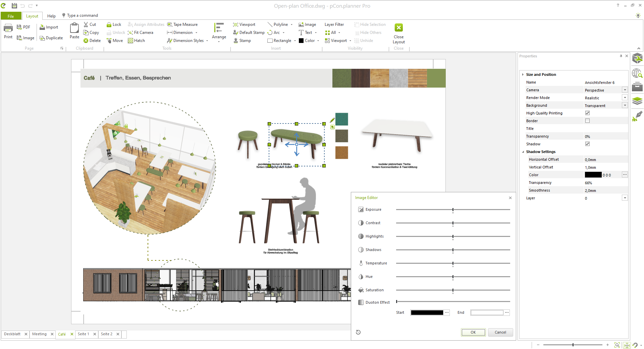
Task: Toggle the Shadow checkbox
Action: (587, 144)
